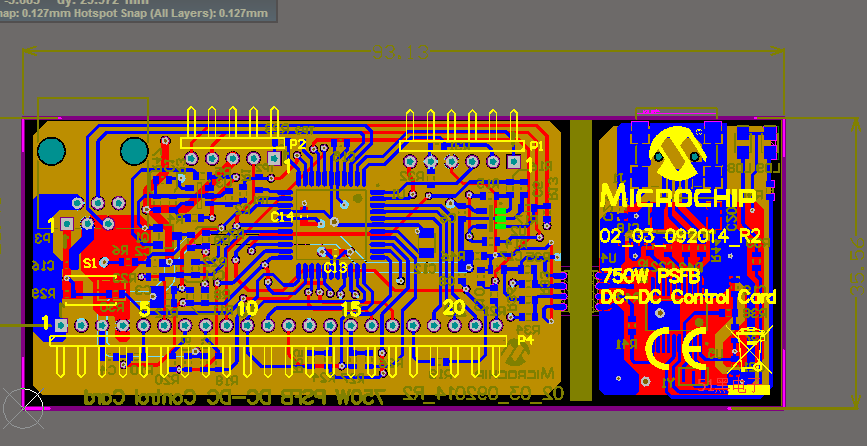Select the mirrored R41 designator
Viewport: 867px width, 446px height.
point(626,344)
